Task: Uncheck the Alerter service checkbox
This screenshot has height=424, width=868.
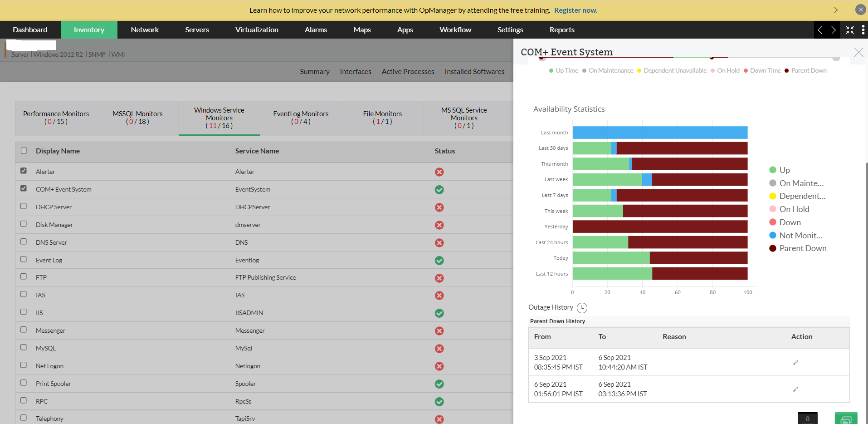Action: tap(24, 171)
